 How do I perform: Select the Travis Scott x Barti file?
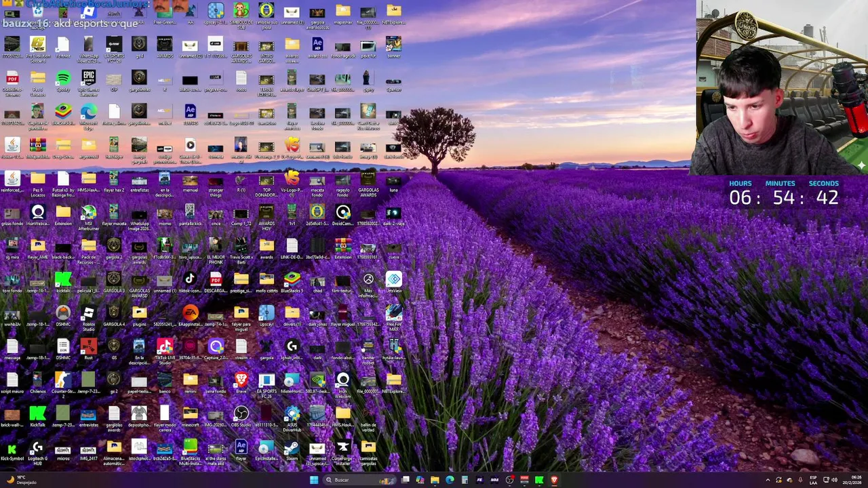(241, 249)
